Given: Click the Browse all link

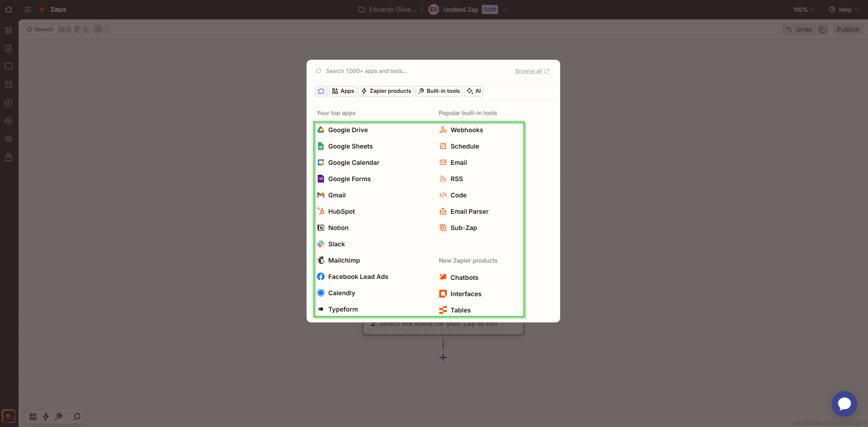Looking at the screenshot, I should click(532, 71).
